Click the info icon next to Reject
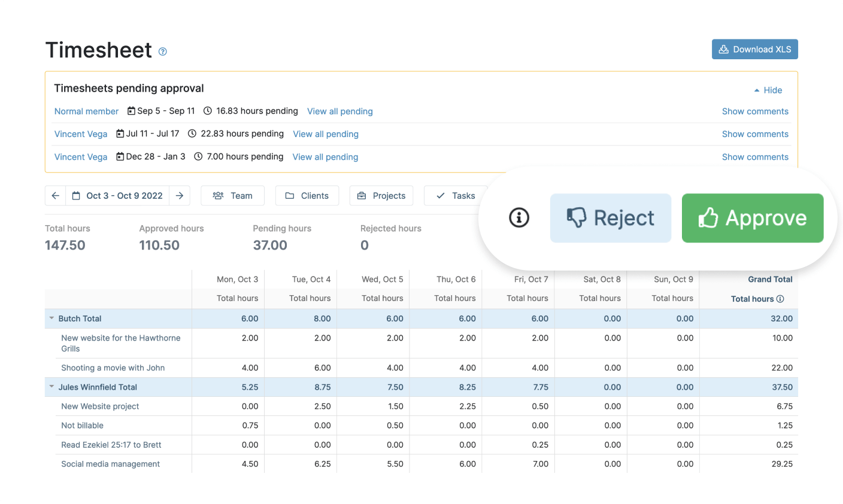 coord(519,218)
